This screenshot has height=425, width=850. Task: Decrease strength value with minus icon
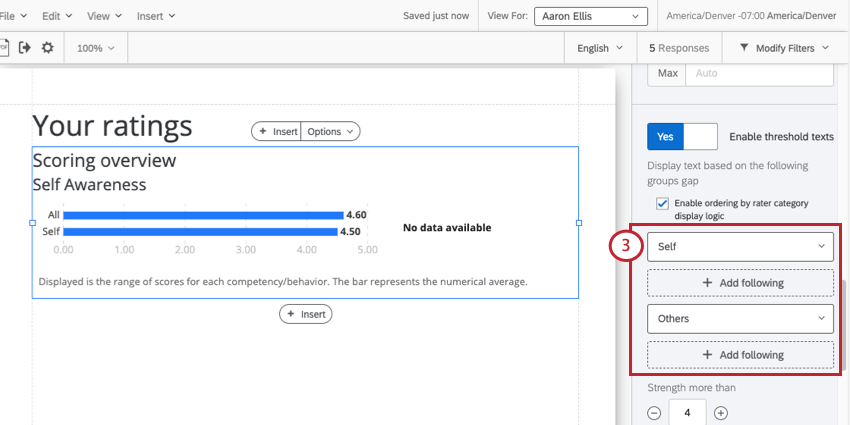tap(655, 413)
